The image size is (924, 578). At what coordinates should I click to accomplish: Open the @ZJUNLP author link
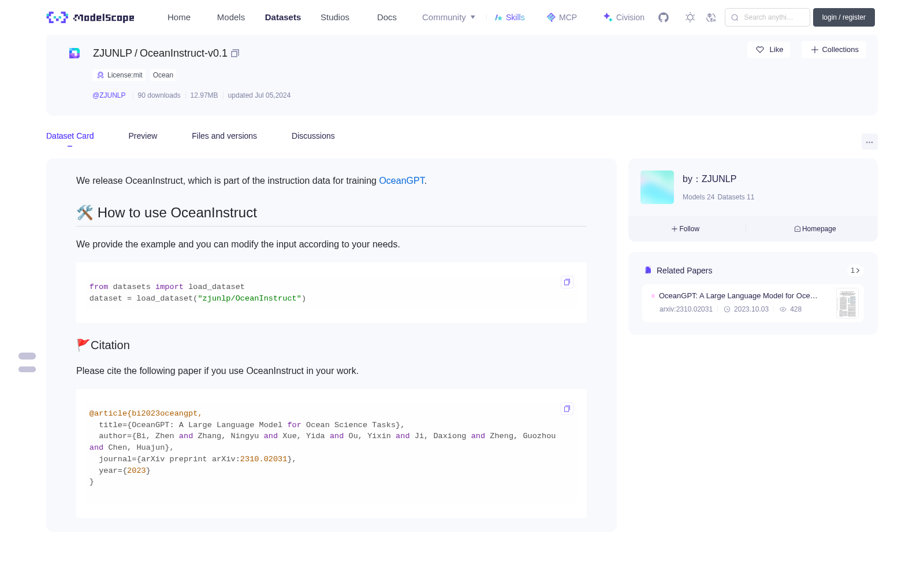click(x=109, y=95)
